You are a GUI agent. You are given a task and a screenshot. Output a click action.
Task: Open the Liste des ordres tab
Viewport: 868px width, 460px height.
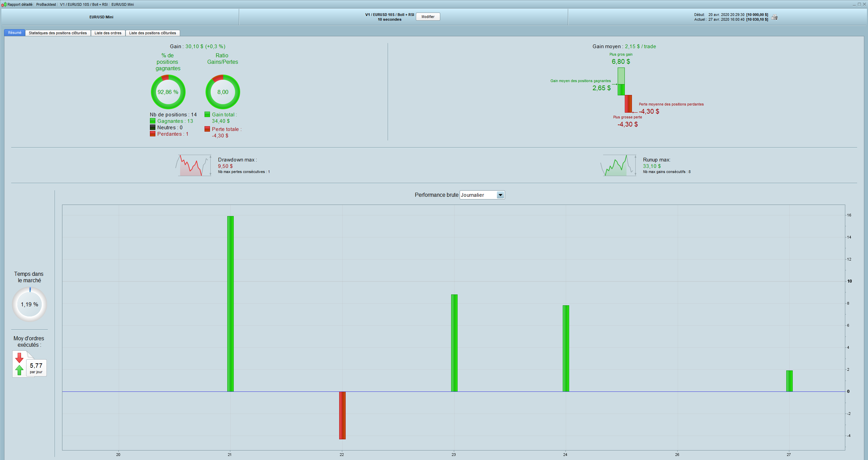click(108, 33)
